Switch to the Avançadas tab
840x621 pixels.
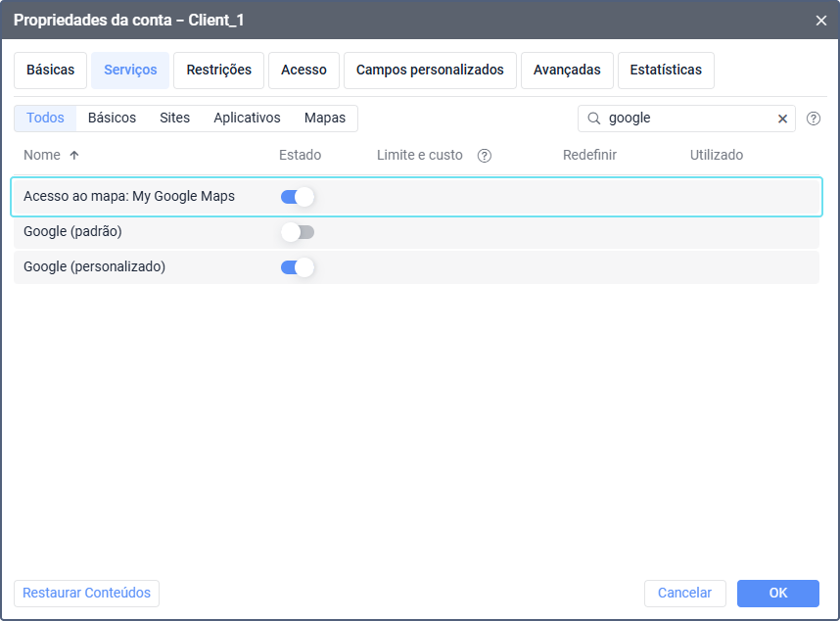[x=567, y=71]
